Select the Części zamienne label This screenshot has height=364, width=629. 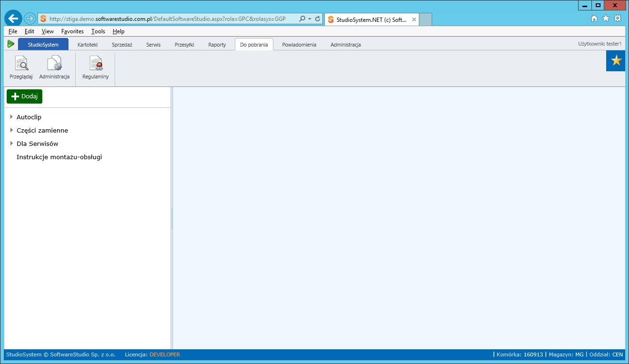(42, 130)
